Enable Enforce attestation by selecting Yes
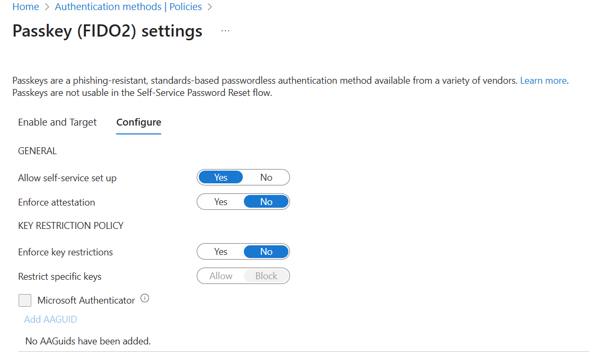Image resolution: width=589 pixels, height=364 pixels. tap(221, 201)
